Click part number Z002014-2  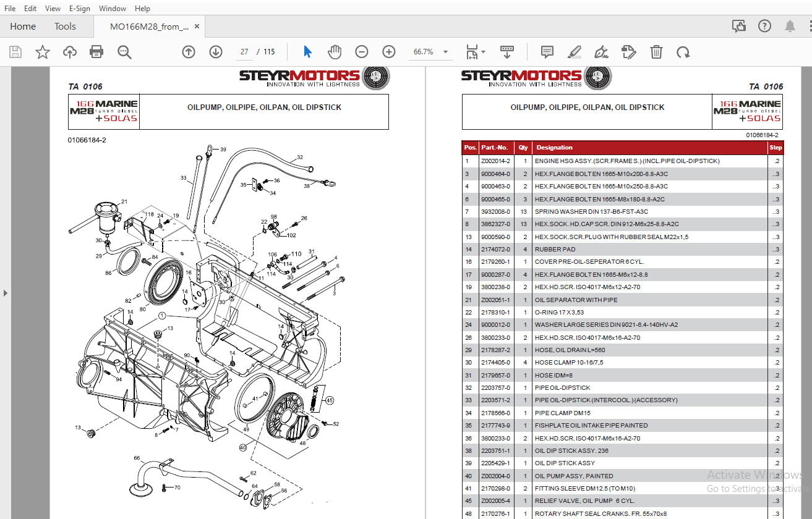click(495, 161)
